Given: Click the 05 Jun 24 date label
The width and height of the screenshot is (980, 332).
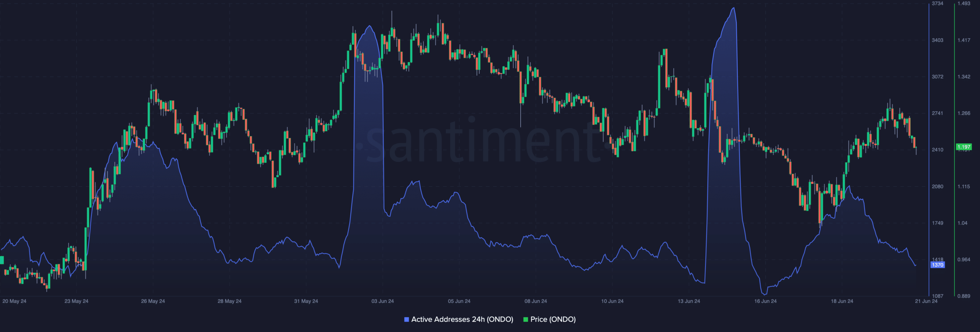Looking at the screenshot, I should click(x=459, y=301).
